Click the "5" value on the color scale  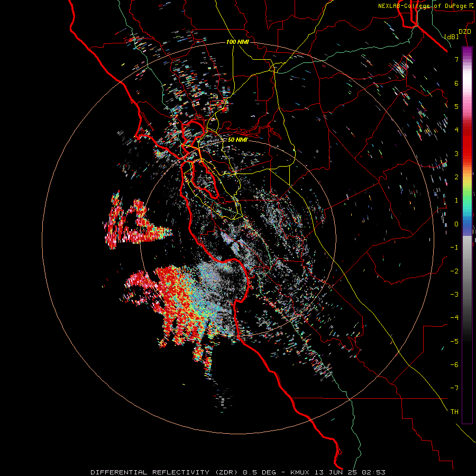(456, 106)
